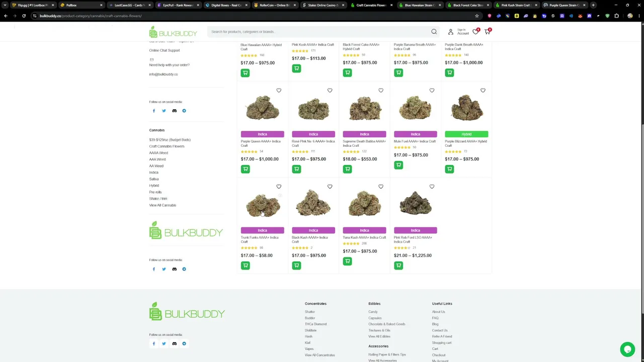Open the shopping cart in header
Viewport: 644px width, 362px height.
tap(487, 32)
